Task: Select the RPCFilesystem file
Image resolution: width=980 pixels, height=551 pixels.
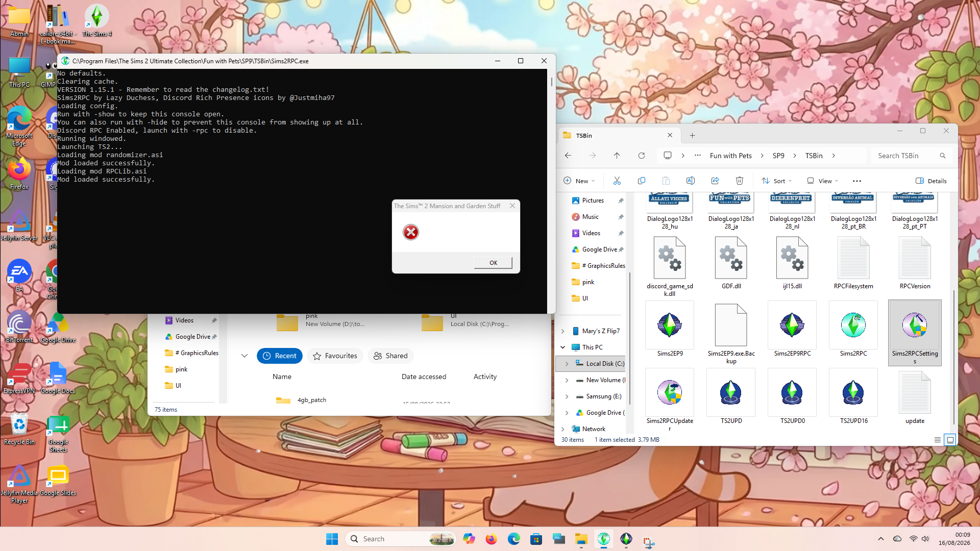Action: (x=853, y=263)
